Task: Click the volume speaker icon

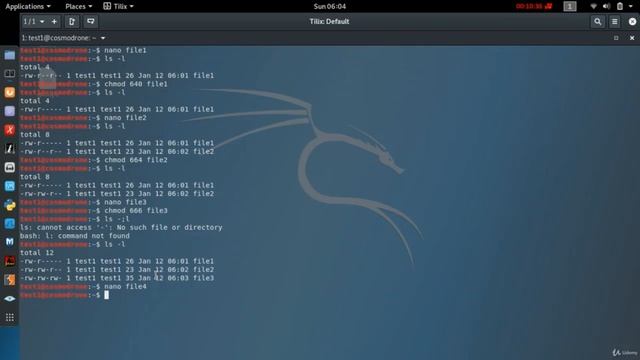Action: [x=606, y=6]
